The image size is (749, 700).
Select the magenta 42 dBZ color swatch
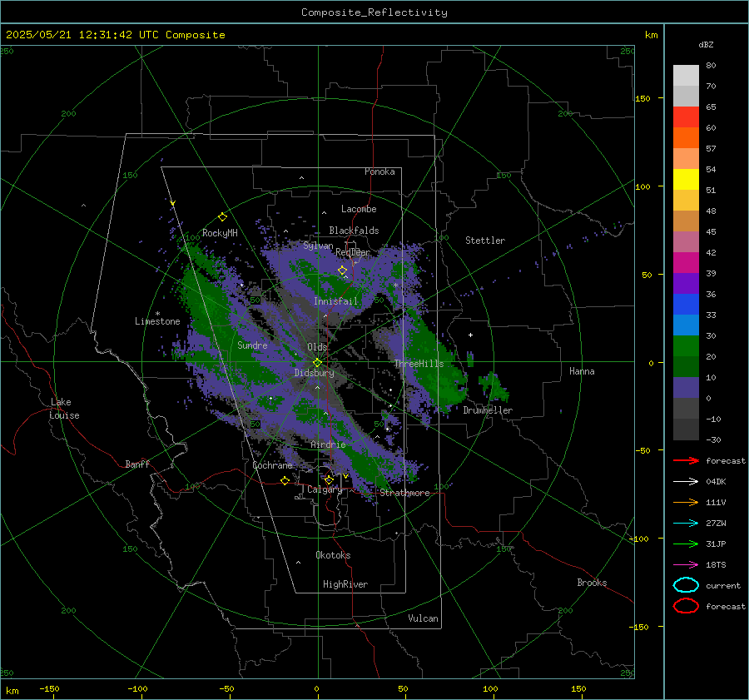(686, 262)
